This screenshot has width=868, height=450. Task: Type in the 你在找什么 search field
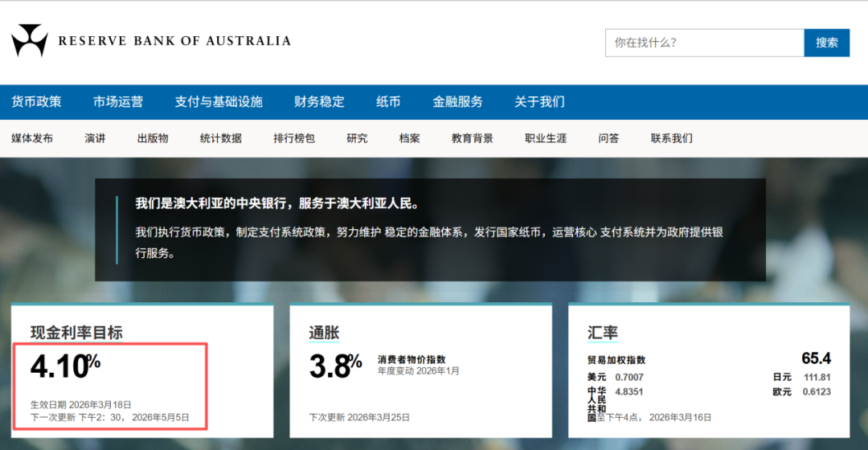coord(704,43)
